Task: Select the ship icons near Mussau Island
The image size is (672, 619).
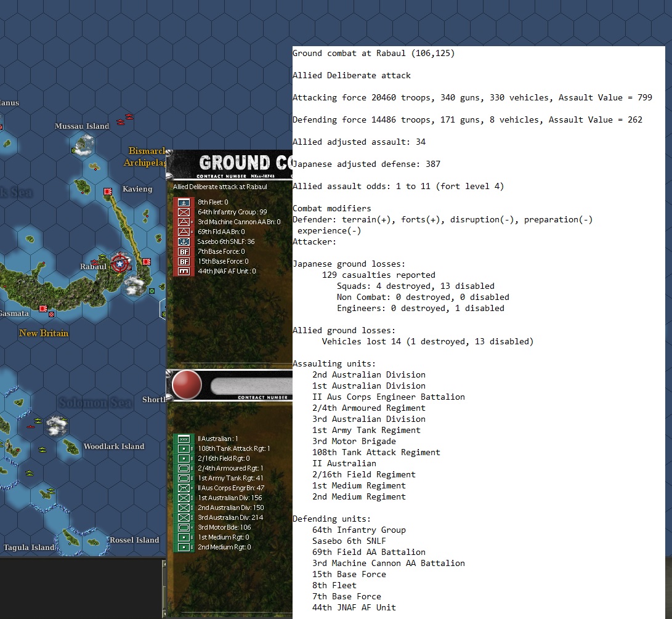Action: [x=125, y=119]
